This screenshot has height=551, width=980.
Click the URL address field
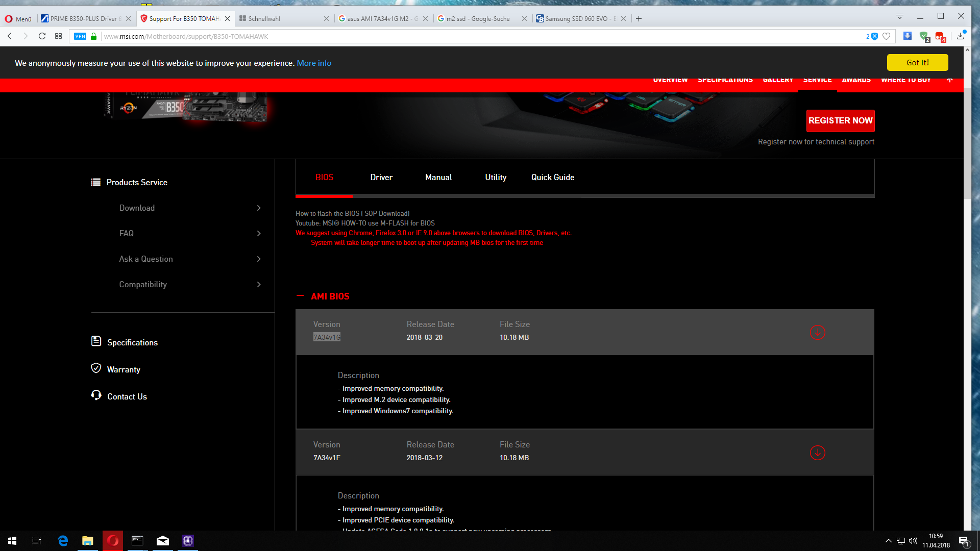(x=459, y=36)
